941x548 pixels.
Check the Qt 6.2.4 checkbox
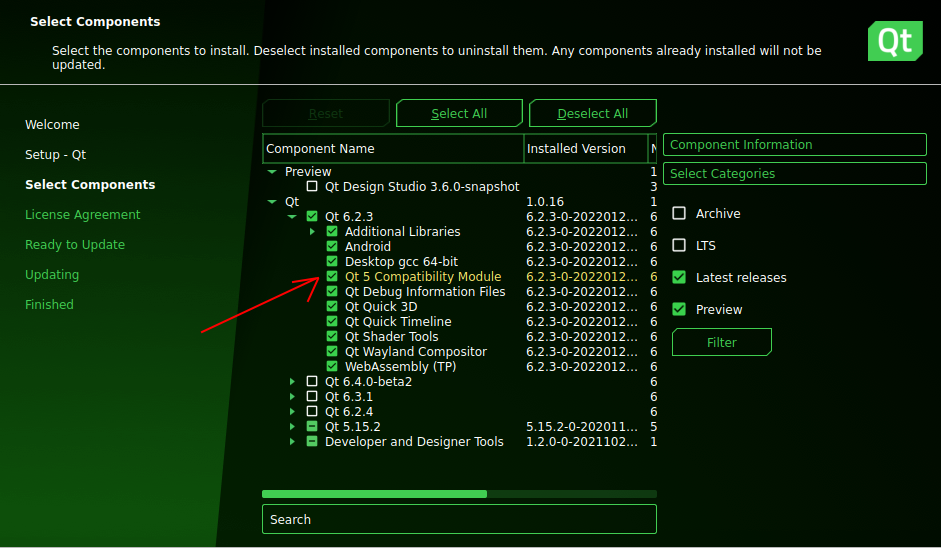pyautogui.click(x=312, y=411)
